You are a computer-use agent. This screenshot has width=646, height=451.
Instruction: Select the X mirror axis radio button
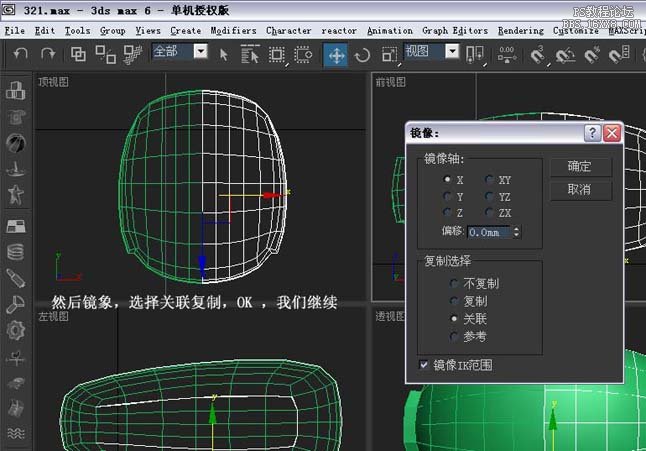pyautogui.click(x=447, y=180)
